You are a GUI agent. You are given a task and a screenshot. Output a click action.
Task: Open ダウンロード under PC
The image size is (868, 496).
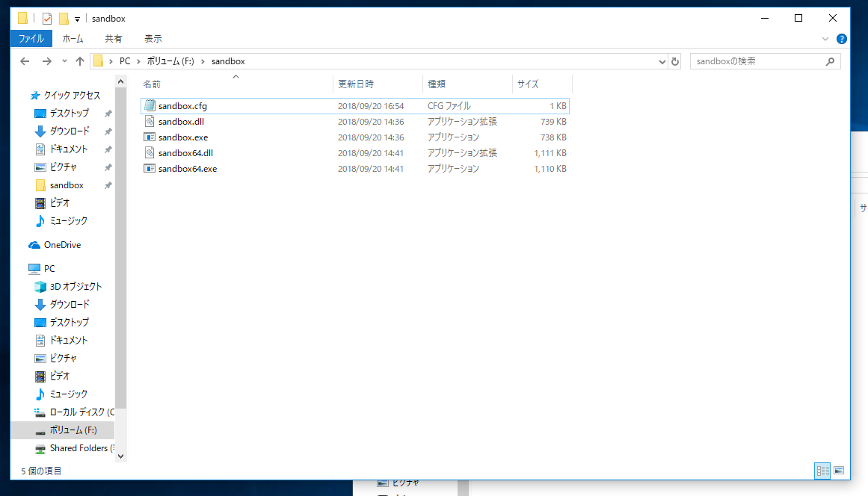[x=70, y=304]
